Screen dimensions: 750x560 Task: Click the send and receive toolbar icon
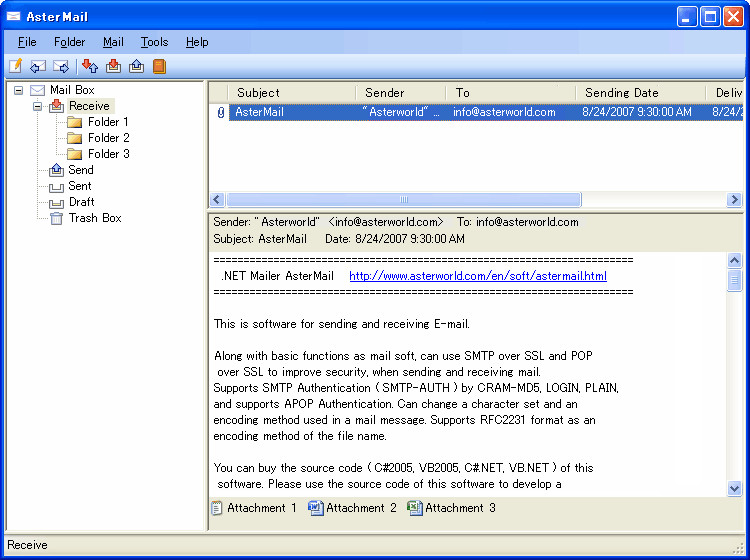89,66
